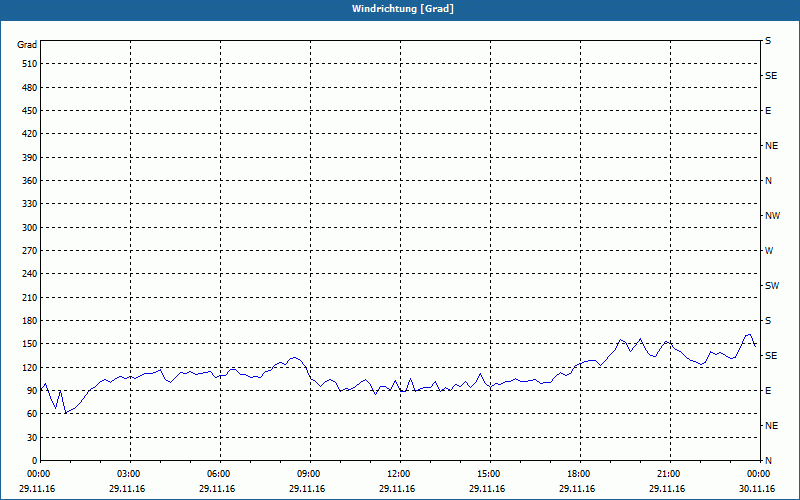This screenshot has width=800, height=500.
Task: Click the NW compass label on right axis
Action: (772, 216)
